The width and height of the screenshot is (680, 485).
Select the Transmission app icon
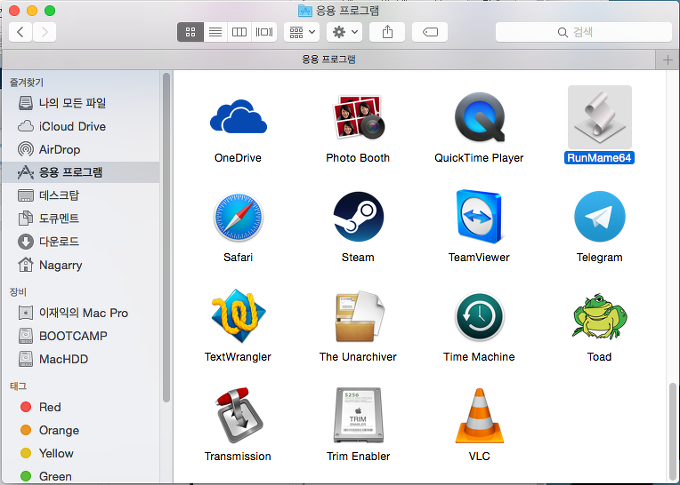pyautogui.click(x=239, y=416)
